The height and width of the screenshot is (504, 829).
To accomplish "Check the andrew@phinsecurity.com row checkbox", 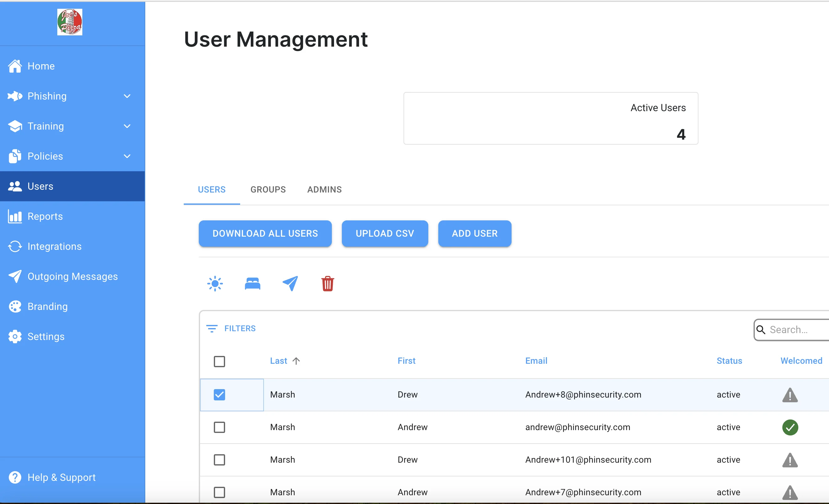I will tap(219, 427).
